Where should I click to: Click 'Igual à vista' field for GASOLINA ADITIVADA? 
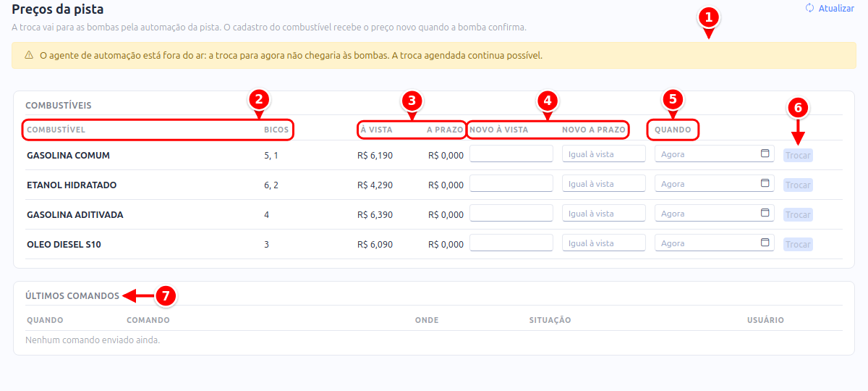click(604, 213)
